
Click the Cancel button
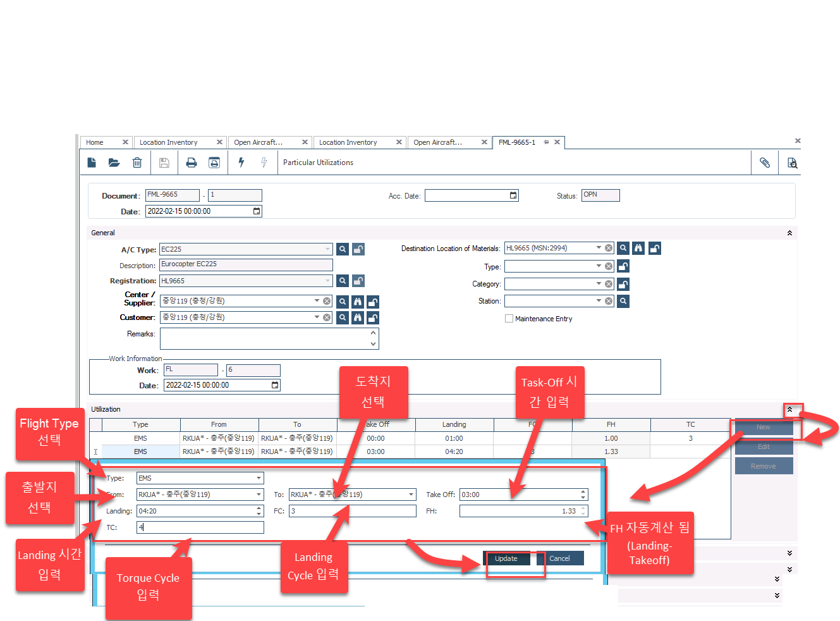coord(559,558)
